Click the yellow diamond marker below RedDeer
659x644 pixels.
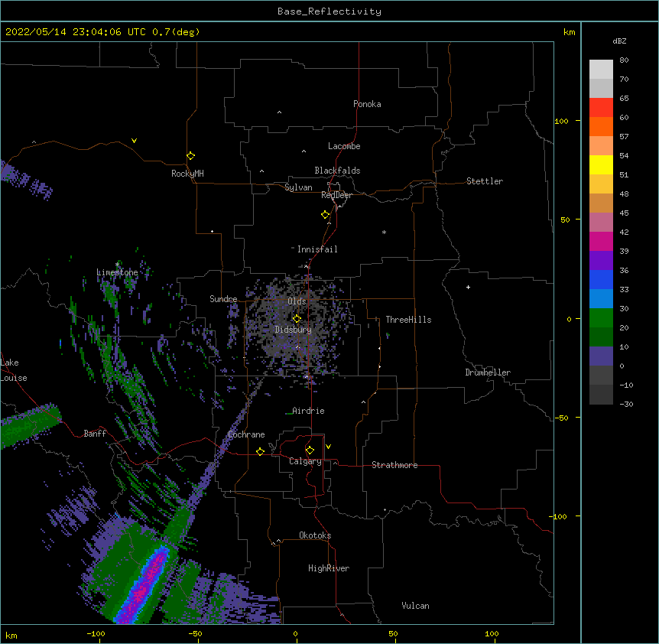326,215
